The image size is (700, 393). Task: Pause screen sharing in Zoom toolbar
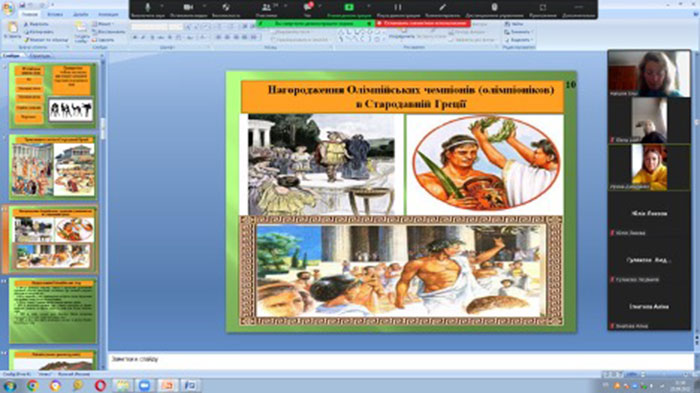[398, 7]
